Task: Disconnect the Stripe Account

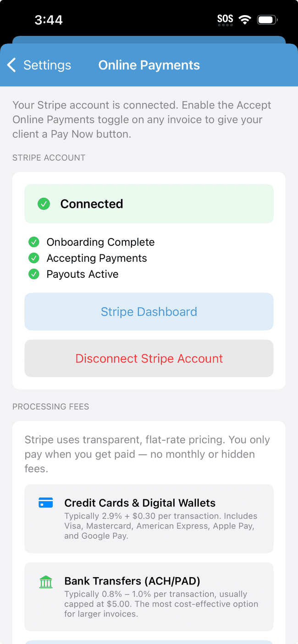Action: pos(149,358)
